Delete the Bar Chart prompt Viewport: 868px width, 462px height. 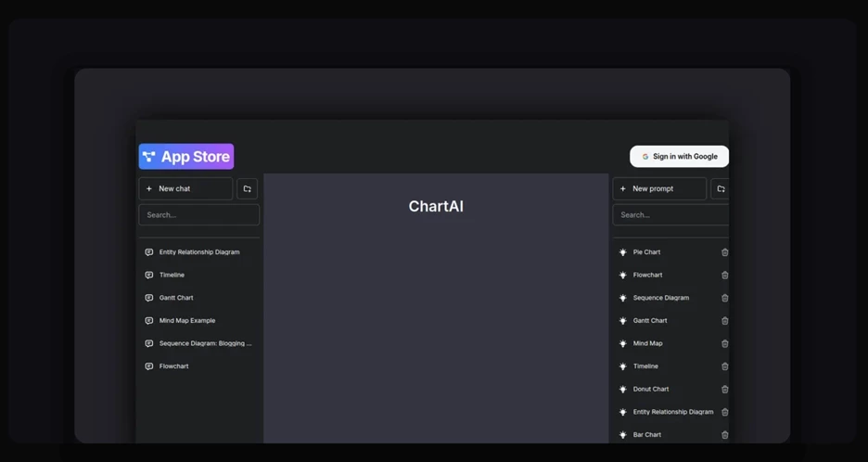[724, 435]
